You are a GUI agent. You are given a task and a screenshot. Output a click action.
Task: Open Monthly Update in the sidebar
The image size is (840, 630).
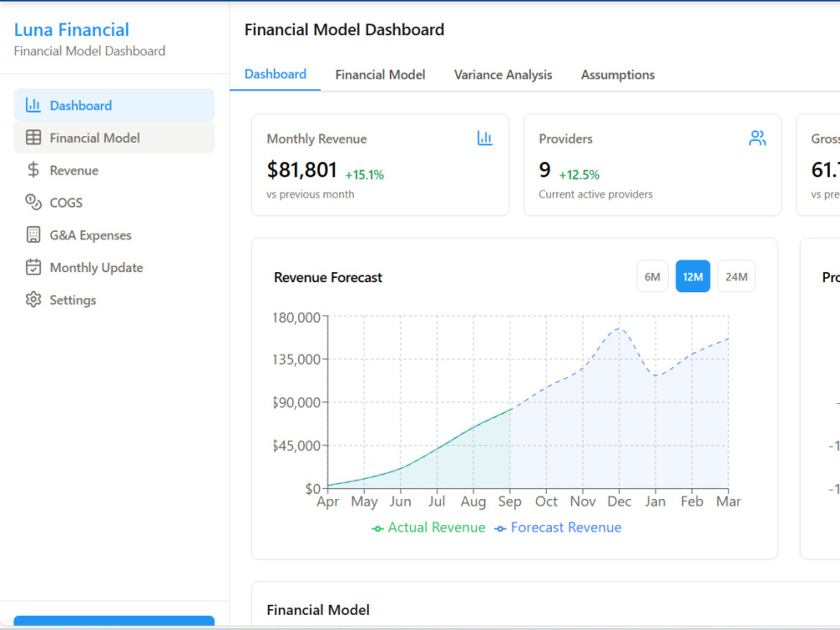tap(114, 267)
